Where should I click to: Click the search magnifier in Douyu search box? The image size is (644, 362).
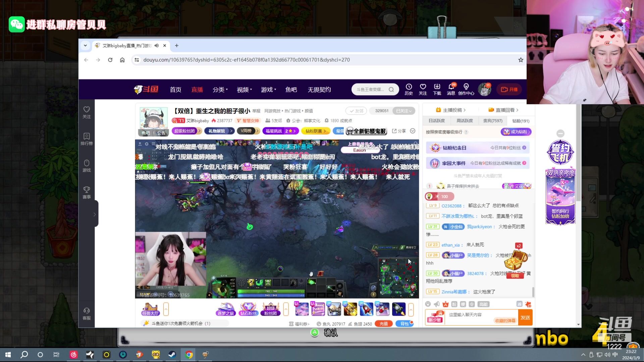coord(391,89)
